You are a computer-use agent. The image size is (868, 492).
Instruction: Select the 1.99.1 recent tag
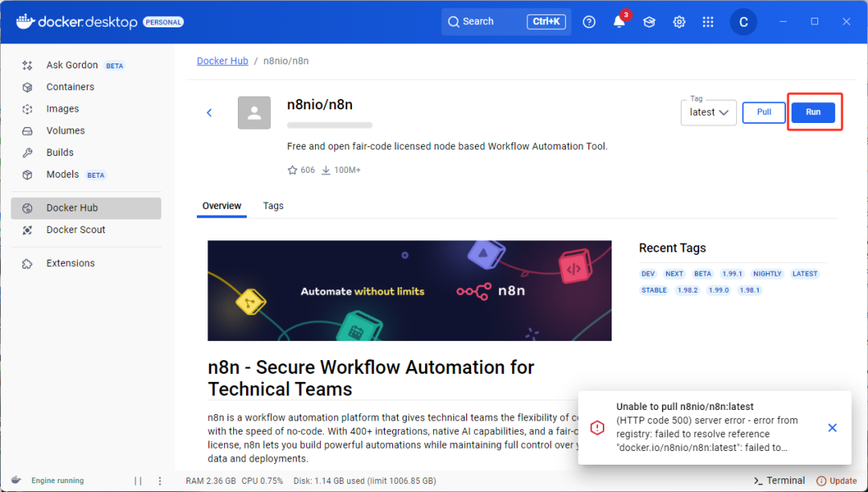[732, 274]
